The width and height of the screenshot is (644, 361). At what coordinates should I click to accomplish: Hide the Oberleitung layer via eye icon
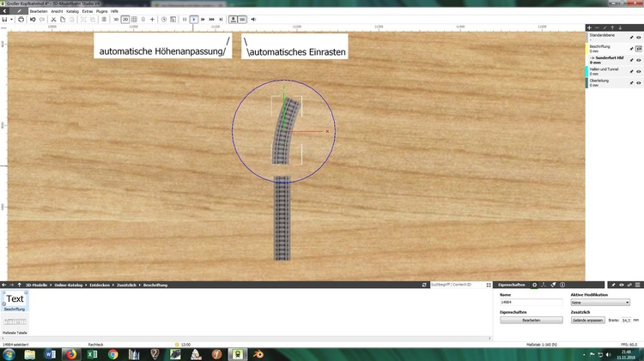click(x=638, y=82)
